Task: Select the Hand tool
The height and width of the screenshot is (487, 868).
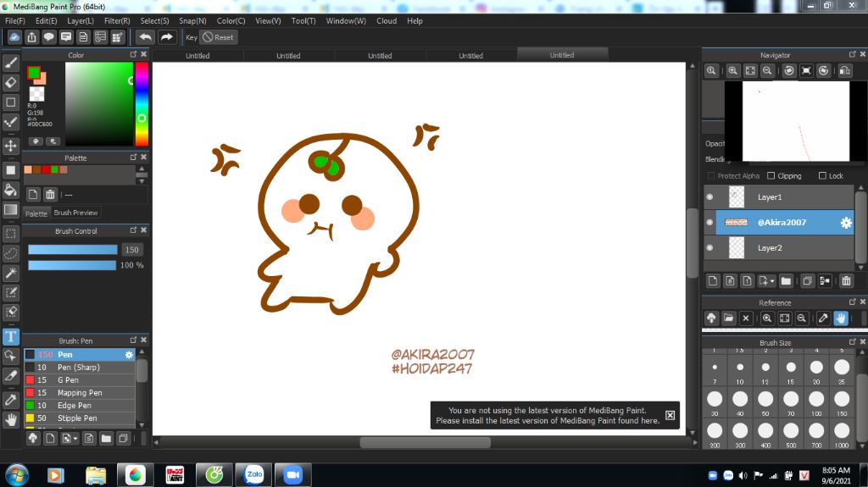Action: pos(10,419)
